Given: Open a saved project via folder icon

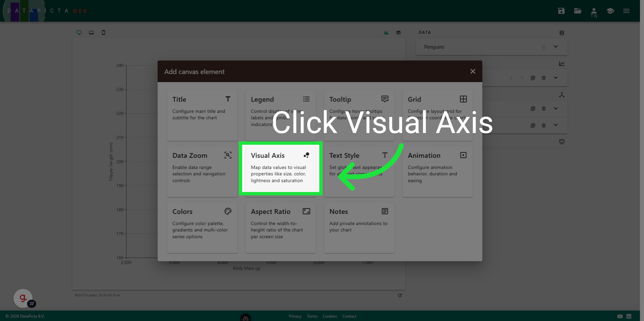Looking at the screenshot, I should (x=578, y=11).
